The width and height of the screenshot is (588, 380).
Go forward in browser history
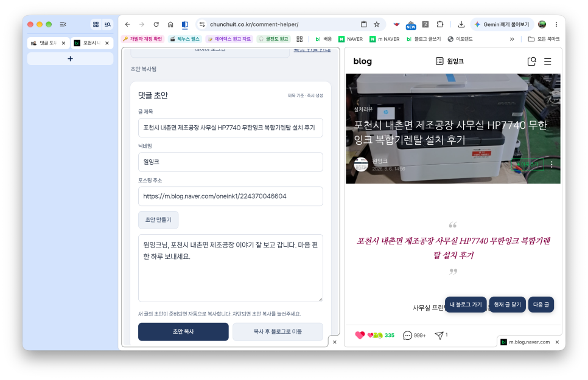pos(142,24)
